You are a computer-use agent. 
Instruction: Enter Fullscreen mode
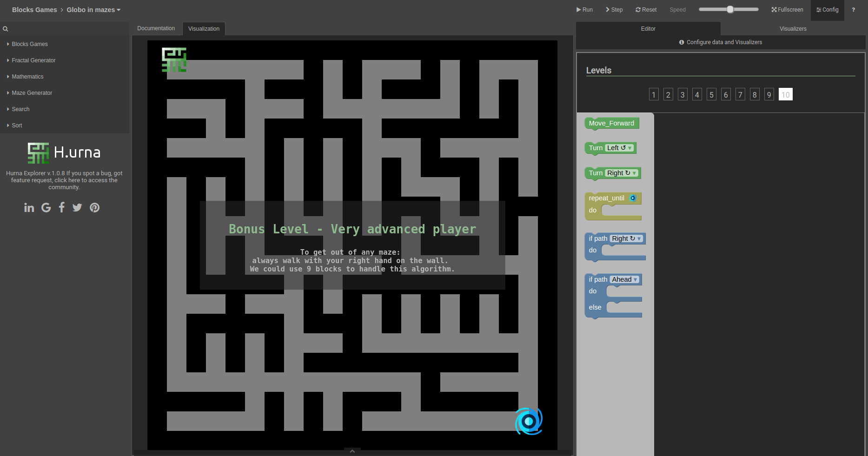click(787, 9)
